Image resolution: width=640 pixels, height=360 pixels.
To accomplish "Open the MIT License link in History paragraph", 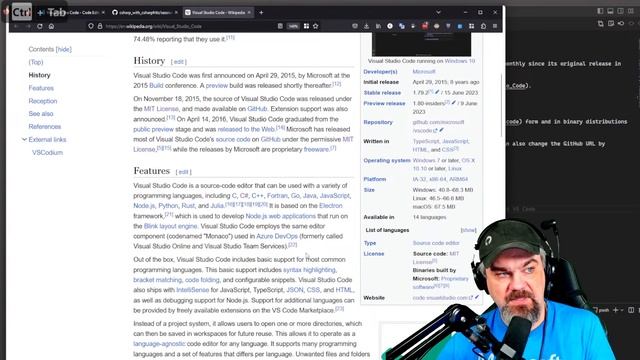I will pos(161,109).
